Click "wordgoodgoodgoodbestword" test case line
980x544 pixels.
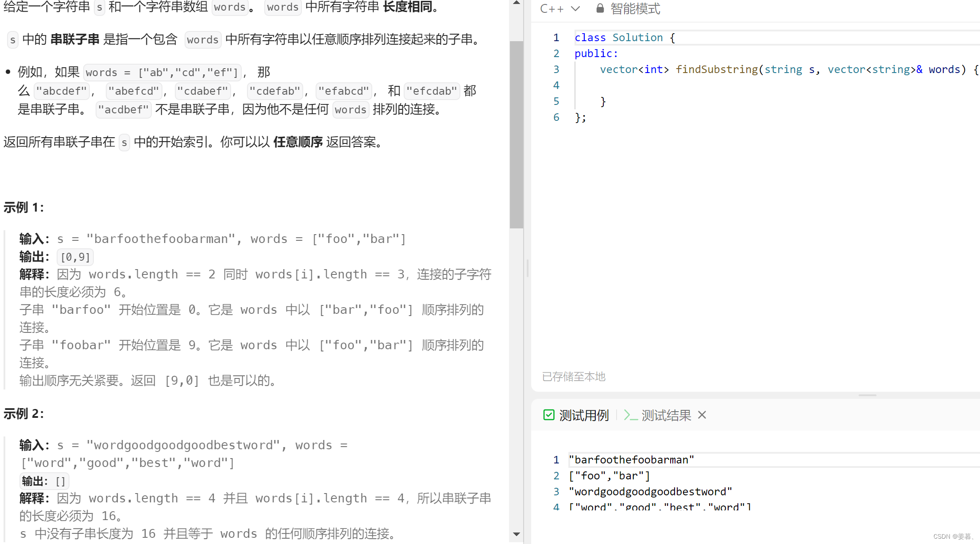[650, 492]
